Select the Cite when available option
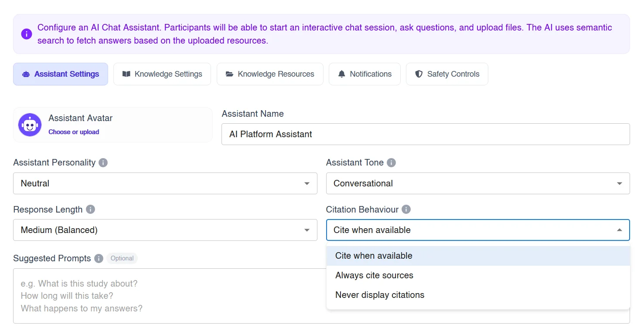 (478, 256)
